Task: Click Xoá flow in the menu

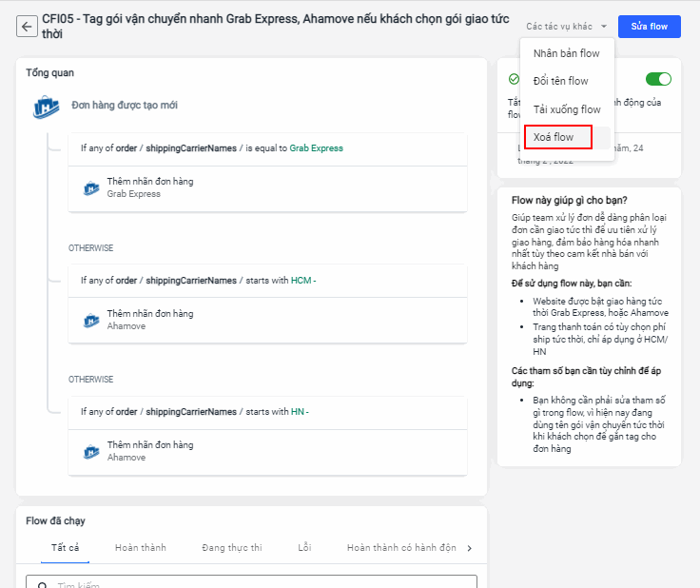Action: click(557, 137)
